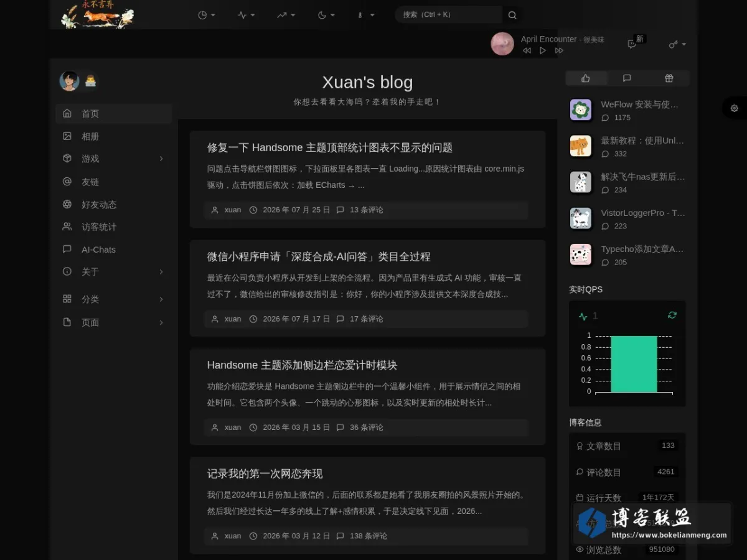
Task: Skip to next music track
Action: coord(559,50)
